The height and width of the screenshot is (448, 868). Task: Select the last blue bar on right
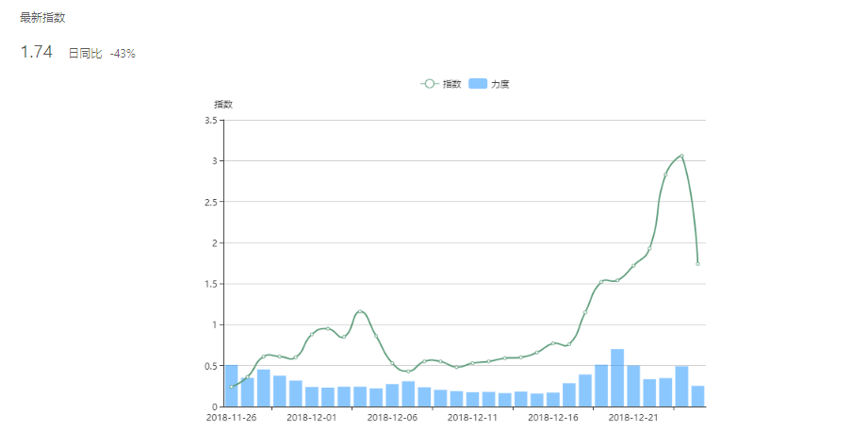(x=697, y=396)
